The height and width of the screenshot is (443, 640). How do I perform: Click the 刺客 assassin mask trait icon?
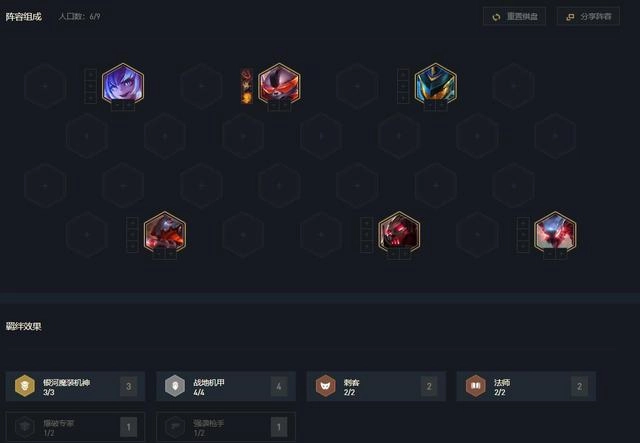[325, 386]
